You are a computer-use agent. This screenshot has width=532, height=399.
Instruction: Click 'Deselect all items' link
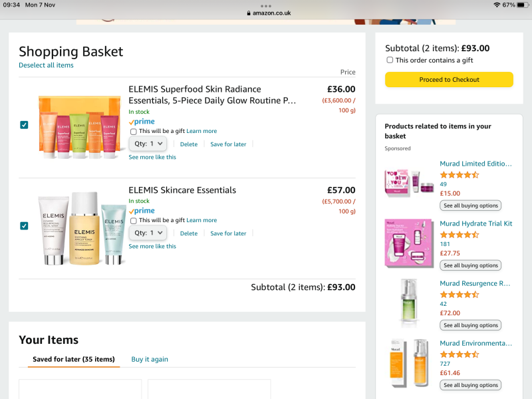pyautogui.click(x=46, y=65)
